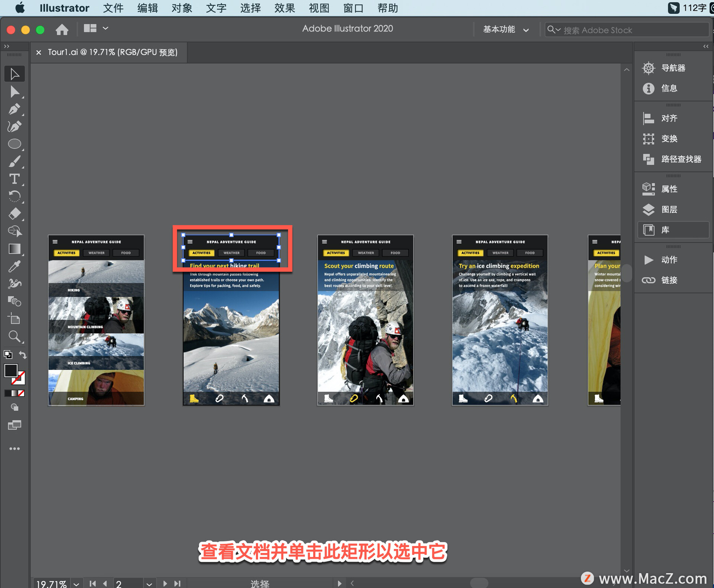Open the 对象 menu
The height and width of the screenshot is (588, 714).
[182, 8]
